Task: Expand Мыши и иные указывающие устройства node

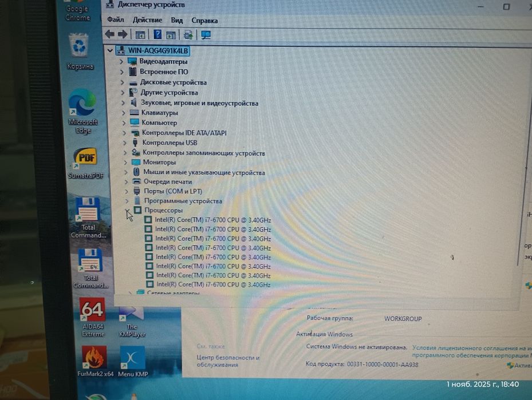Action: 126,172
